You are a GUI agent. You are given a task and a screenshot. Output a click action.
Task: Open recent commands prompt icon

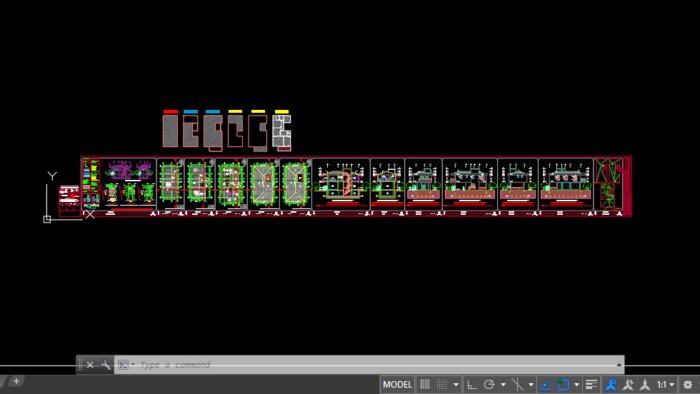click(x=123, y=365)
